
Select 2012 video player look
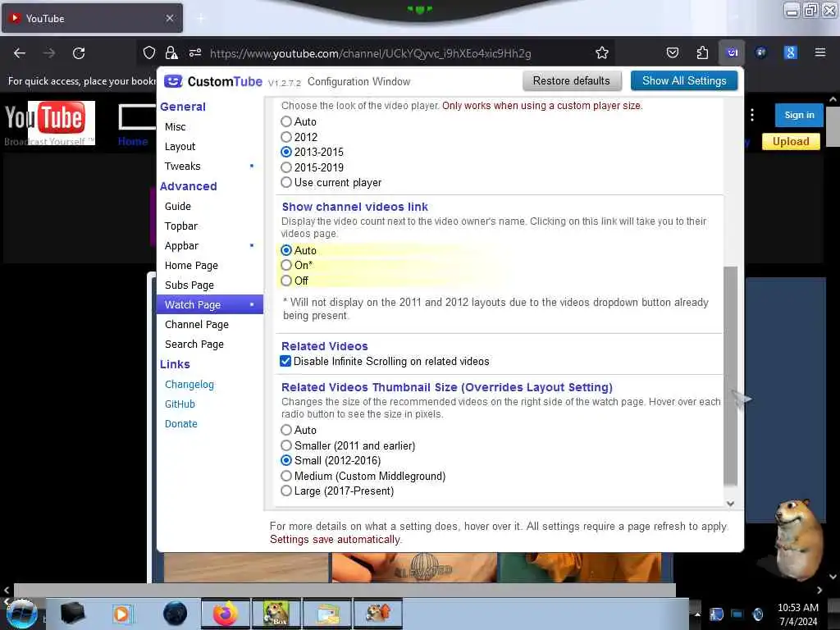point(286,137)
